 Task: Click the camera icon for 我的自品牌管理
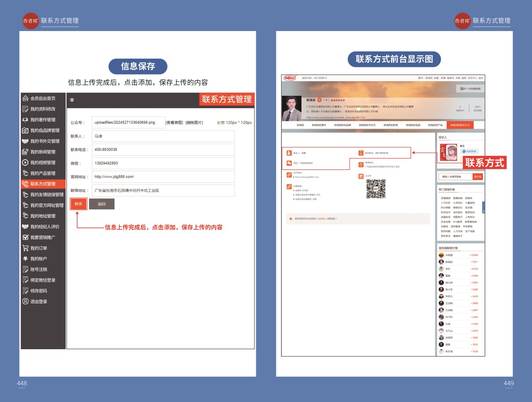(26, 130)
